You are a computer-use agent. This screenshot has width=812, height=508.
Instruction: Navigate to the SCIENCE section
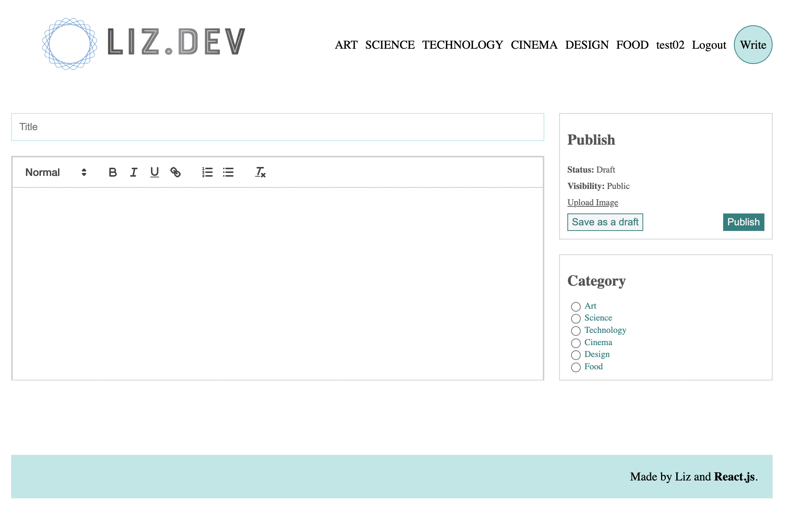click(390, 45)
